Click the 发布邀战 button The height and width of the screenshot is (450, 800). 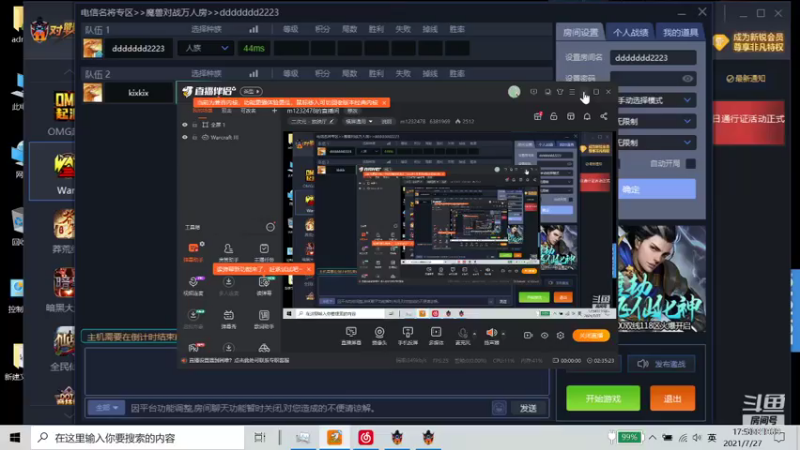click(x=661, y=364)
